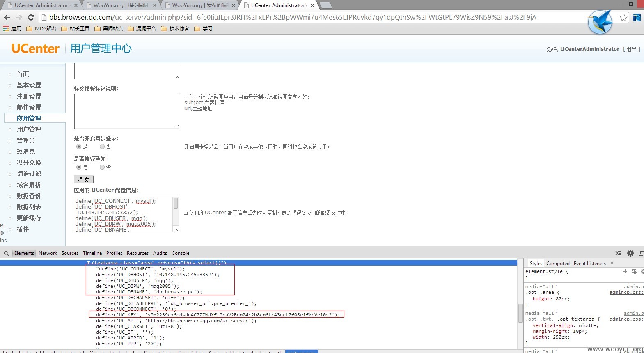The height and width of the screenshot is (353, 644).
Task: Select the Elements panel tab
Action: [24, 253]
